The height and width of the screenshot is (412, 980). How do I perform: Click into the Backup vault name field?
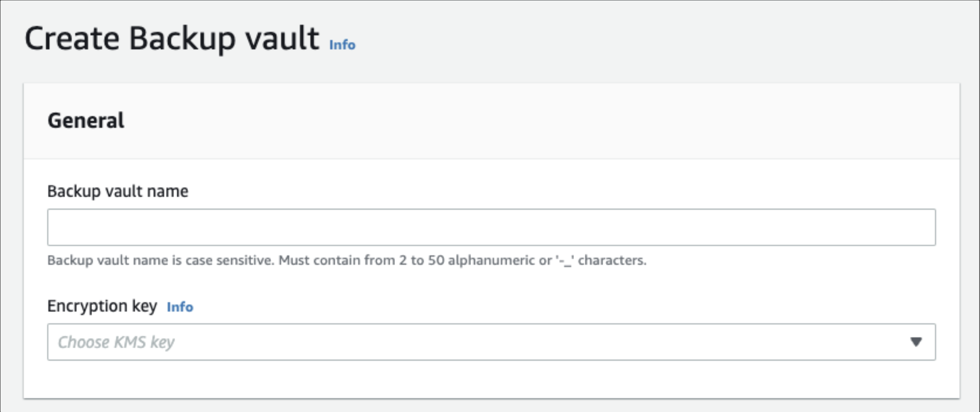[491, 227]
